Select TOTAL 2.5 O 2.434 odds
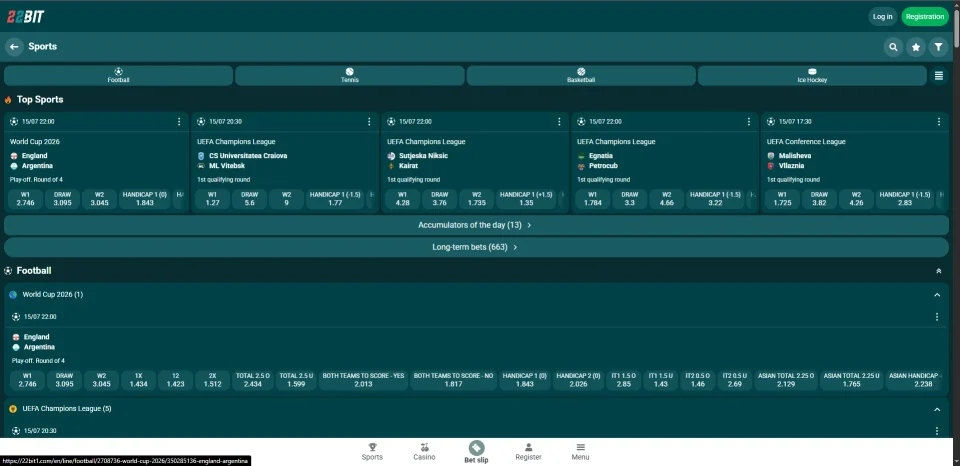The image size is (960, 466). tap(253, 380)
